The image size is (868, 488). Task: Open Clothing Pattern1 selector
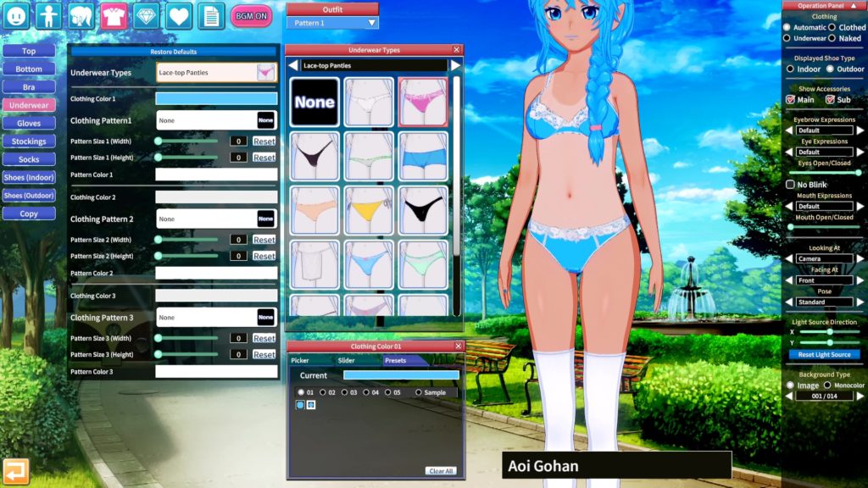(216, 120)
